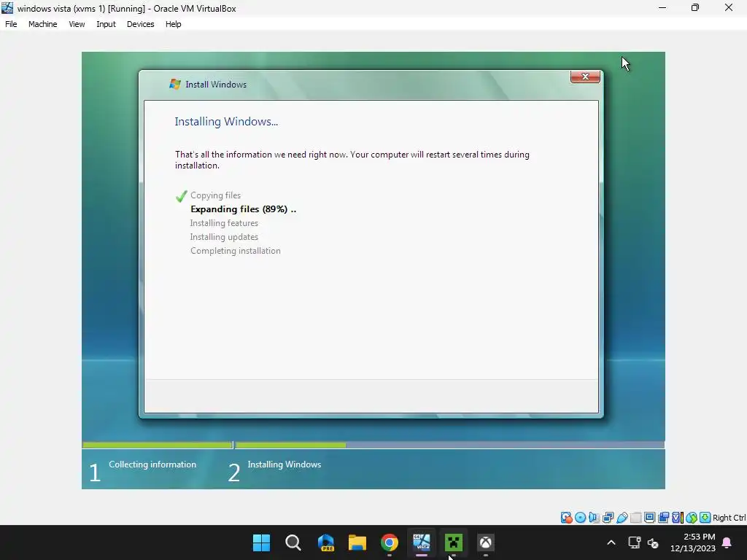The height and width of the screenshot is (560, 747).
Task: Minimize the VirtualBox window
Action: coord(662,8)
